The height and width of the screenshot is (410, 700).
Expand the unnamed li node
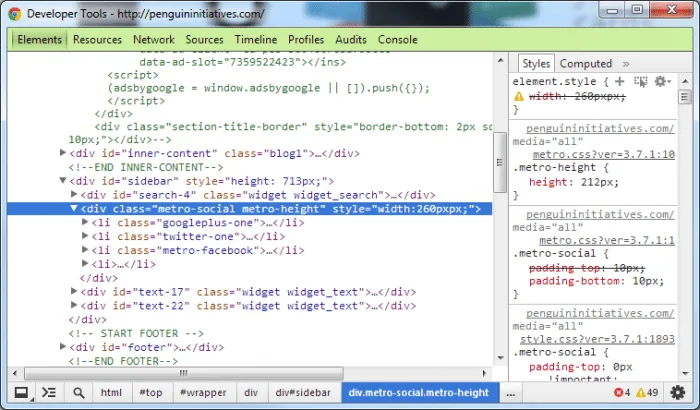point(85,264)
